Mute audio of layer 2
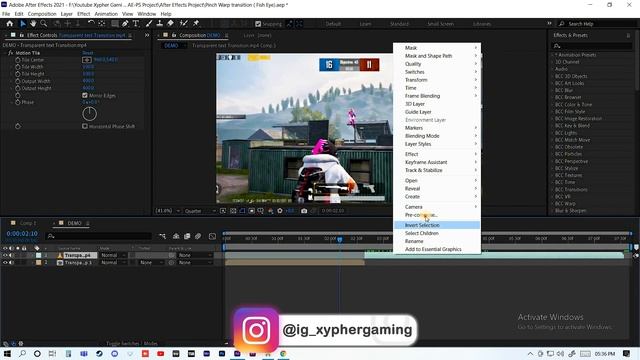640x360 pixels. (11, 262)
